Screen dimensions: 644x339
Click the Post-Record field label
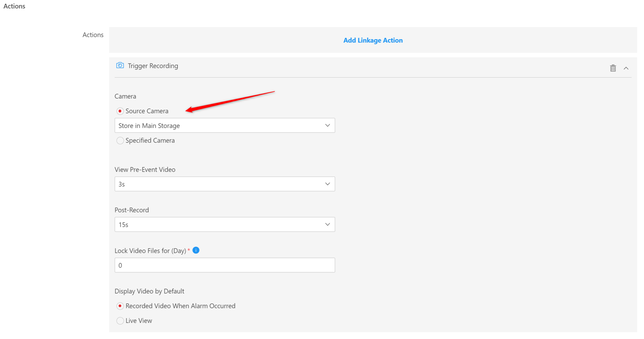(x=132, y=210)
